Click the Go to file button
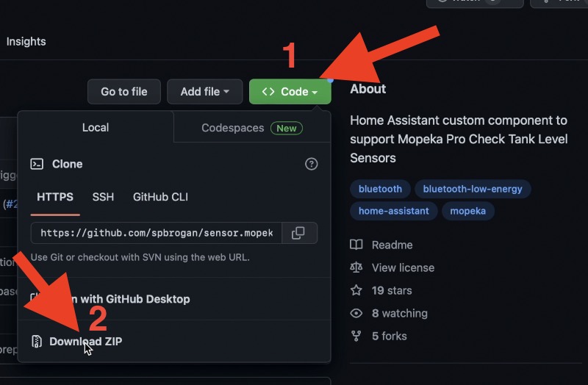The width and height of the screenshot is (588, 385). click(x=124, y=91)
